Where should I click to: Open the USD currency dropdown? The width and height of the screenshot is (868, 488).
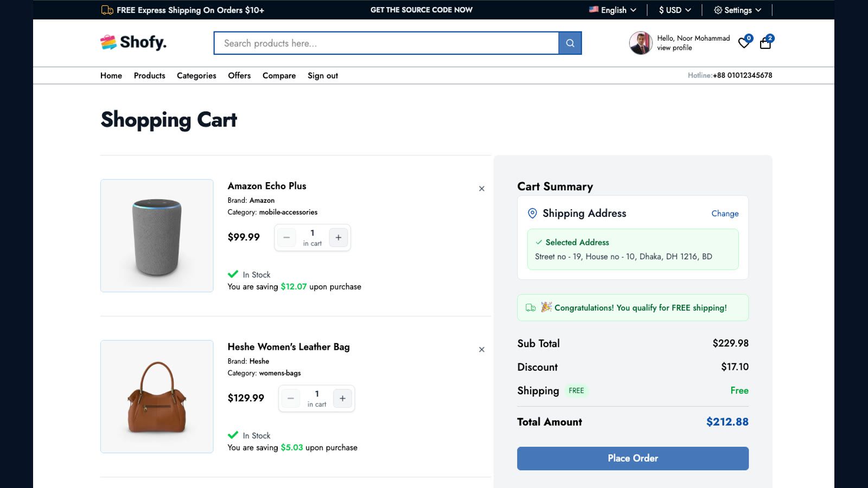click(x=675, y=10)
